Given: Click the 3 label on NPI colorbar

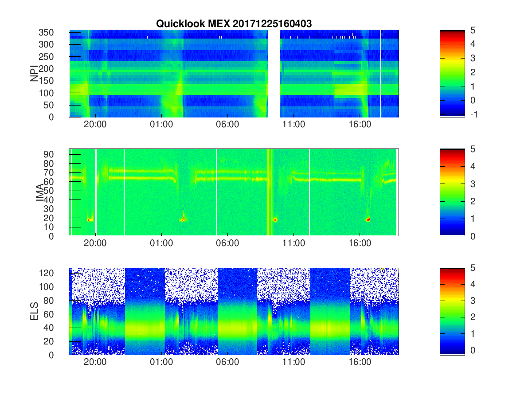Looking at the screenshot, I should [x=473, y=58].
